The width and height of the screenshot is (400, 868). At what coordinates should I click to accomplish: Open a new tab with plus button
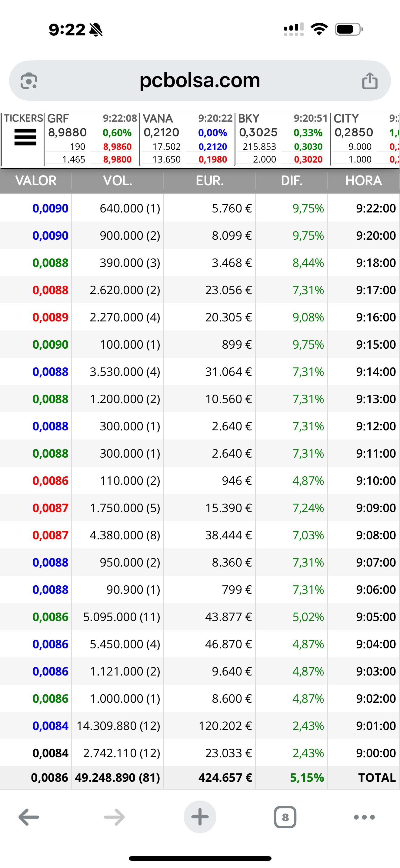pos(200,817)
